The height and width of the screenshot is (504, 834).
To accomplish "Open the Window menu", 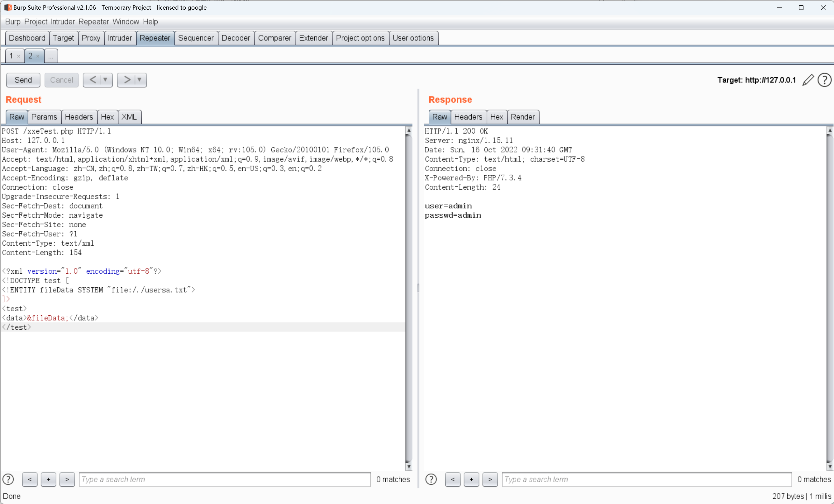I will (x=126, y=22).
